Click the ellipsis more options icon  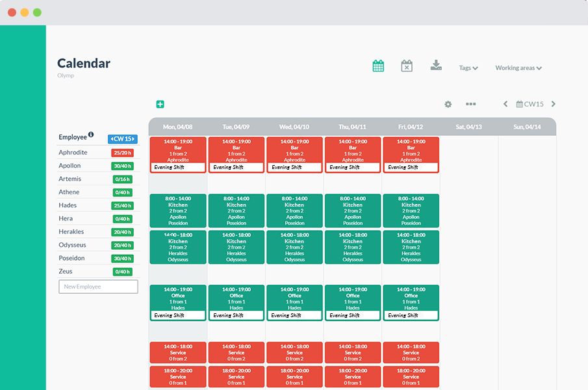click(470, 104)
